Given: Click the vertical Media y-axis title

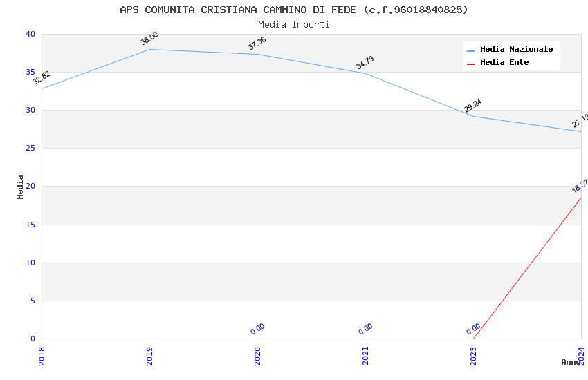Looking at the screenshot, I should click(21, 187).
